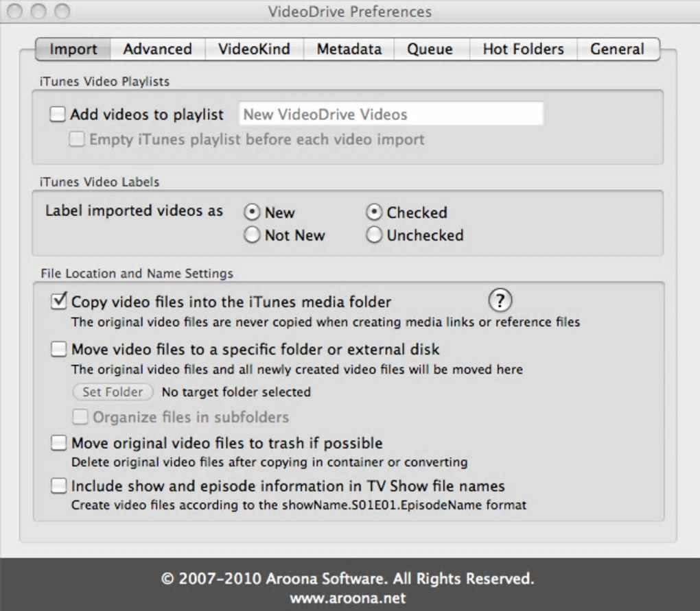Select the Queue tab
The image size is (700, 611).
coord(430,49)
